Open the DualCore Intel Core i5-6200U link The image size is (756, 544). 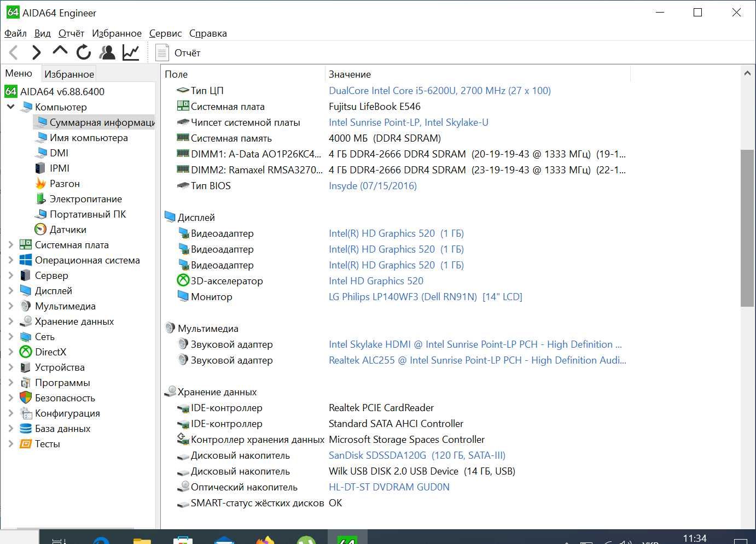[440, 91]
